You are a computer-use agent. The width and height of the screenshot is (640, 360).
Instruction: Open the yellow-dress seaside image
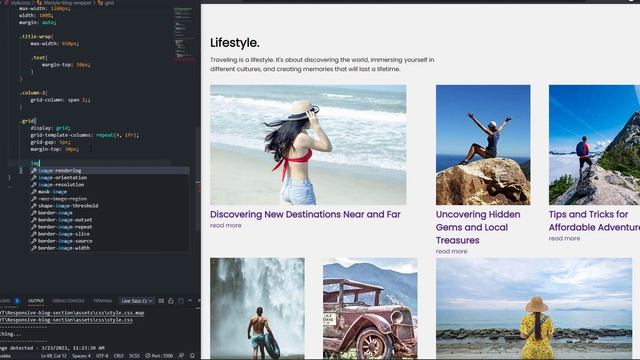[x=534, y=309]
